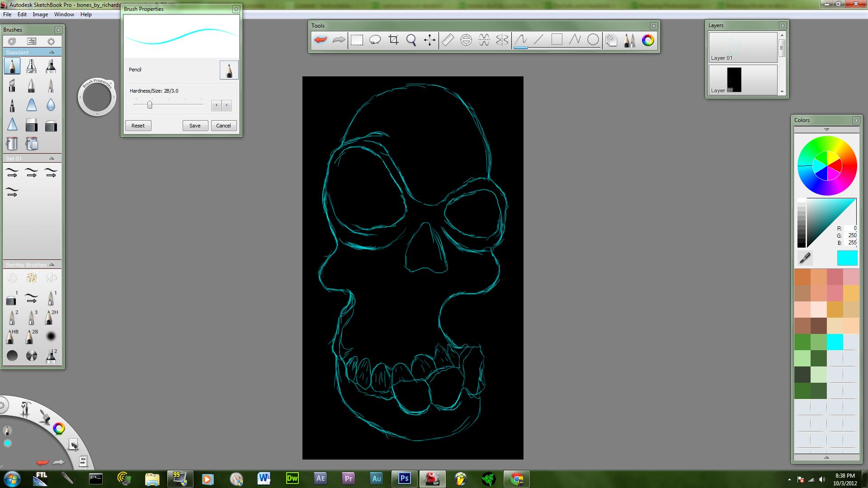Image resolution: width=868 pixels, height=488 pixels.
Task: Select the lasso selection tool
Action: [x=375, y=40]
